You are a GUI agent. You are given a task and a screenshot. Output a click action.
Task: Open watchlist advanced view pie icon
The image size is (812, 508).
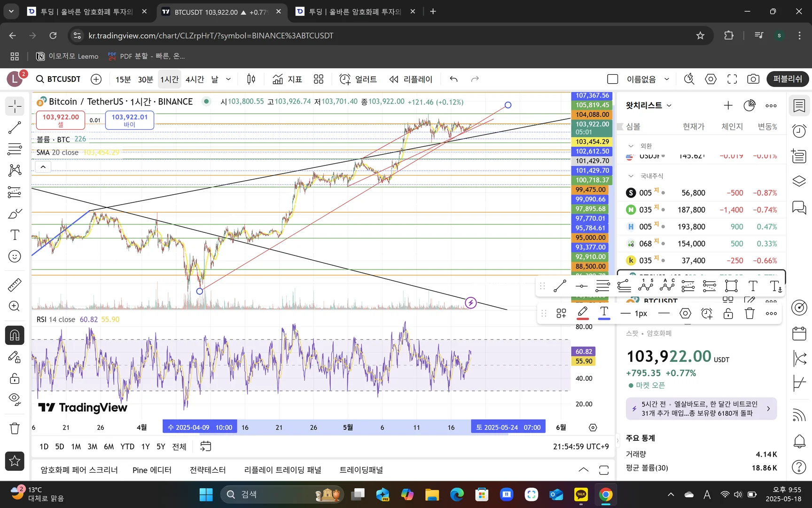tap(750, 105)
